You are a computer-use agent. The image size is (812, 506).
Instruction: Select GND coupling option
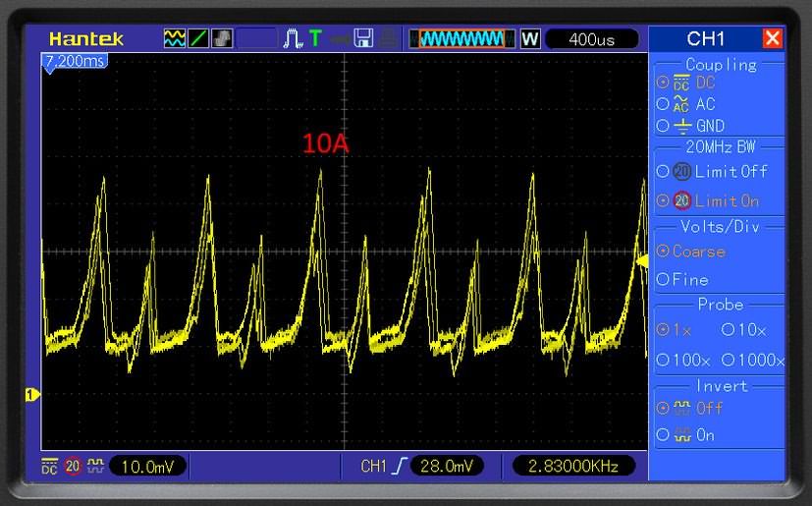pos(690,126)
